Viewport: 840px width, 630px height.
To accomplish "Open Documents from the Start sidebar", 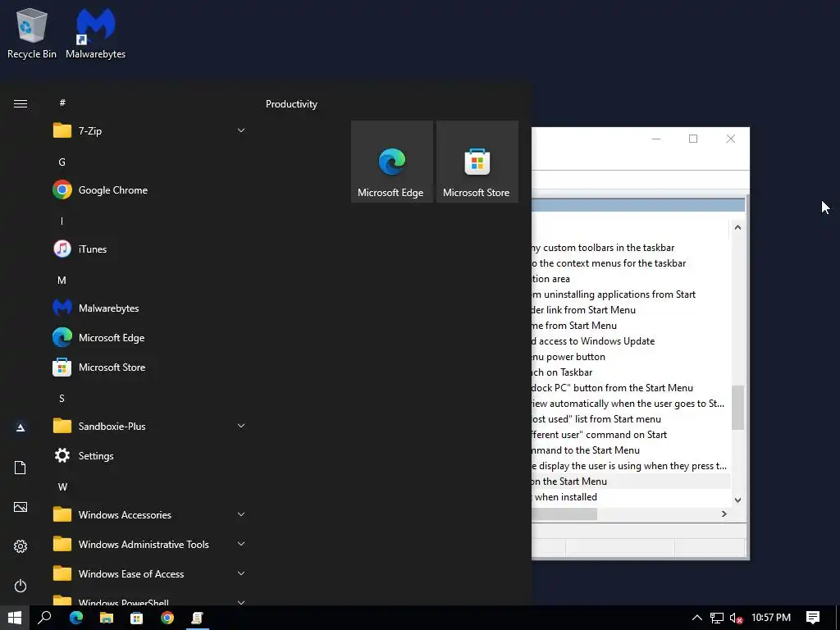I will tap(21, 468).
